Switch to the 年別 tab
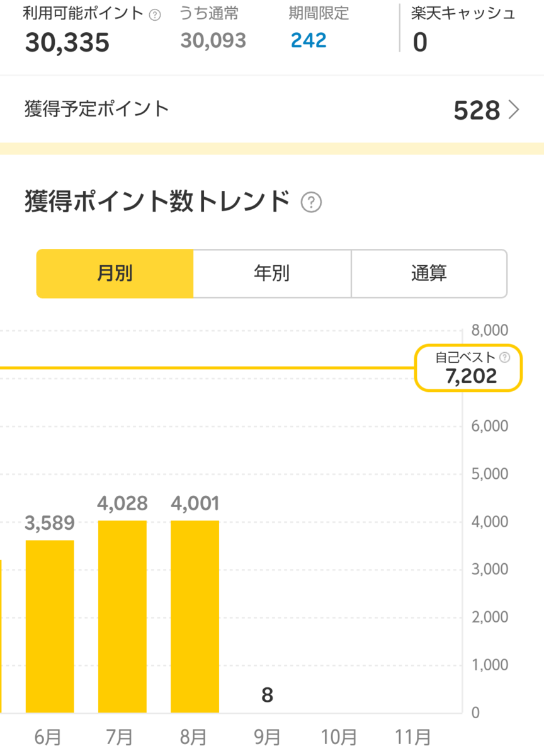The image size is (544, 756). 272,273
